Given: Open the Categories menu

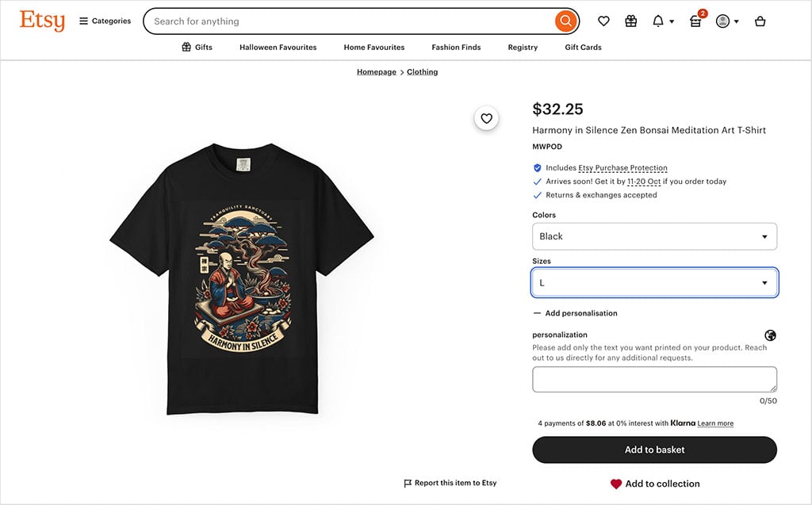Looking at the screenshot, I should [105, 21].
